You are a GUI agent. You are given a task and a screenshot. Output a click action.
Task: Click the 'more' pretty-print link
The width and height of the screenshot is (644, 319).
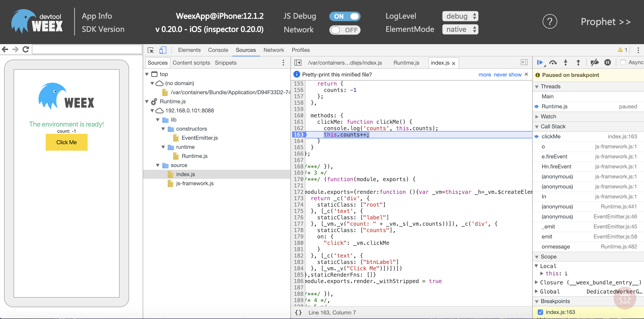pyautogui.click(x=484, y=75)
